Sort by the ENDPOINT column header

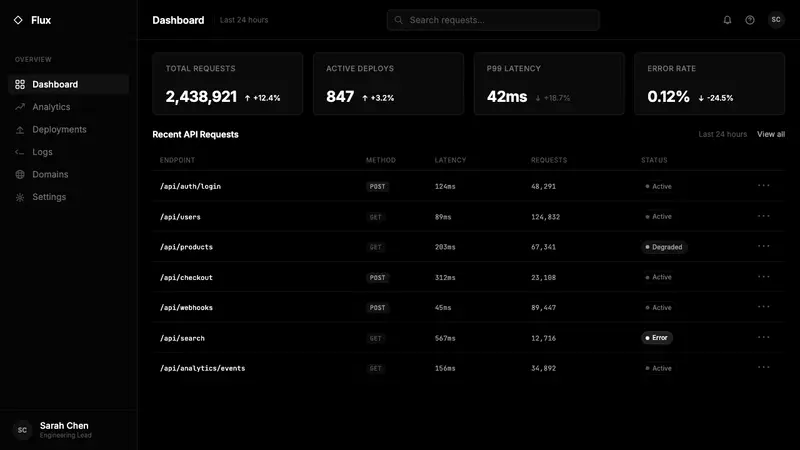coord(177,160)
